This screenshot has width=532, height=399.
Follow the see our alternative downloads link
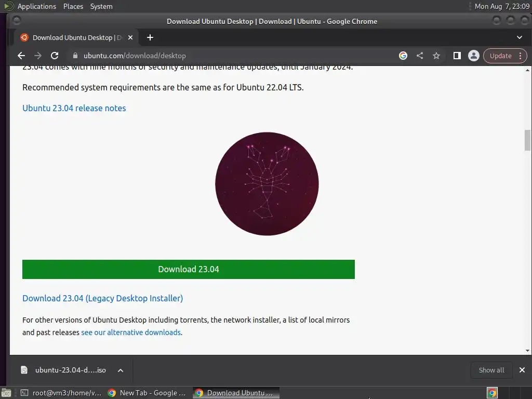pos(131,332)
